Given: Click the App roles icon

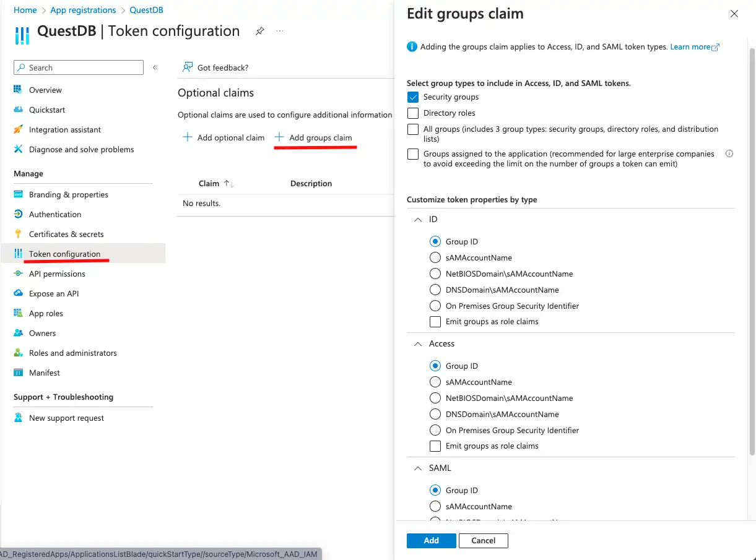Looking at the screenshot, I should pos(18,313).
